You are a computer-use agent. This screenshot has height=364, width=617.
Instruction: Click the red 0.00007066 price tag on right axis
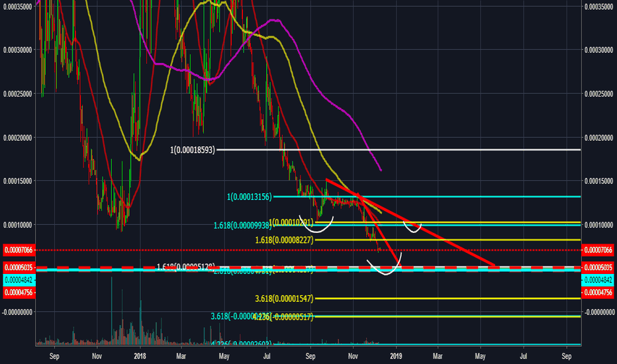point(598,250)
